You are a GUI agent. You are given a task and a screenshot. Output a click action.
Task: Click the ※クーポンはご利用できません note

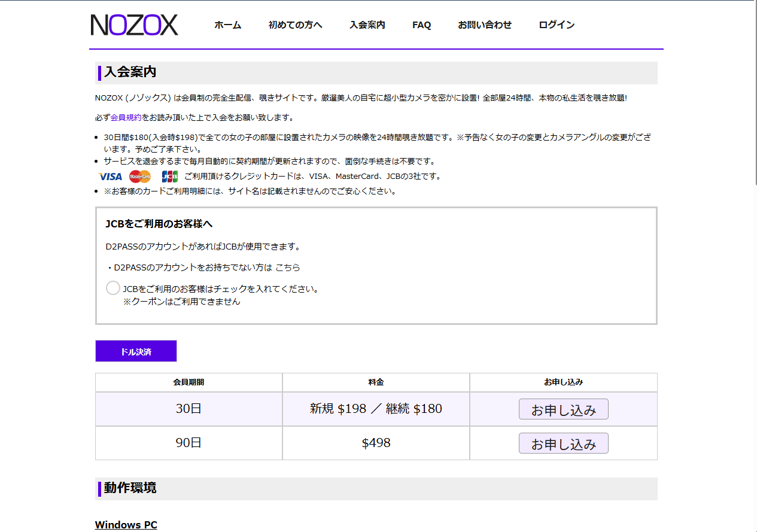[181, 302]
